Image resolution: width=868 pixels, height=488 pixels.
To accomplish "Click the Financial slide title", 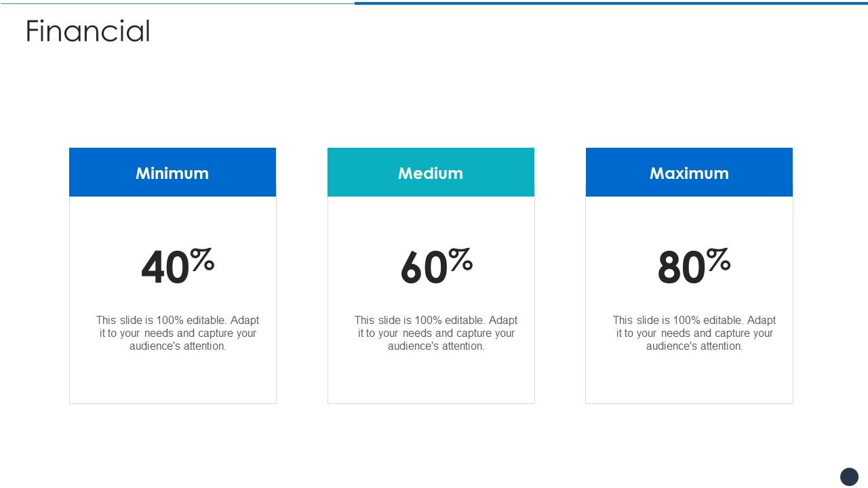I will 87,31.
